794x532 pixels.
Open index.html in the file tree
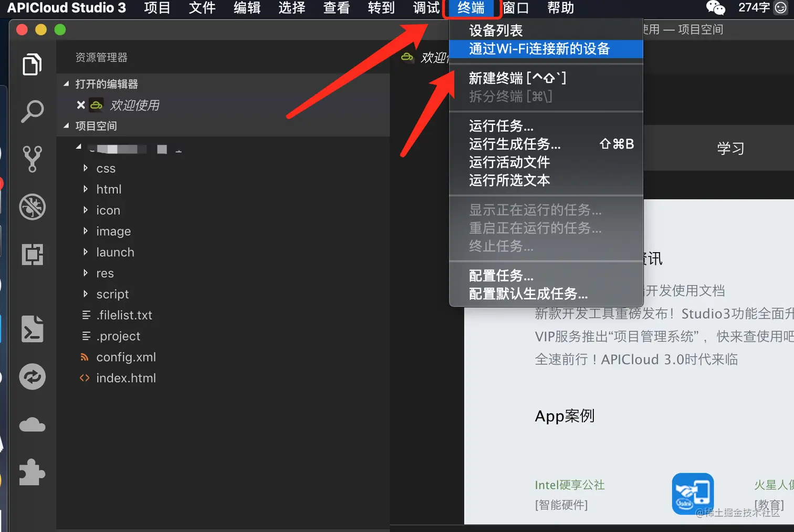126,378
